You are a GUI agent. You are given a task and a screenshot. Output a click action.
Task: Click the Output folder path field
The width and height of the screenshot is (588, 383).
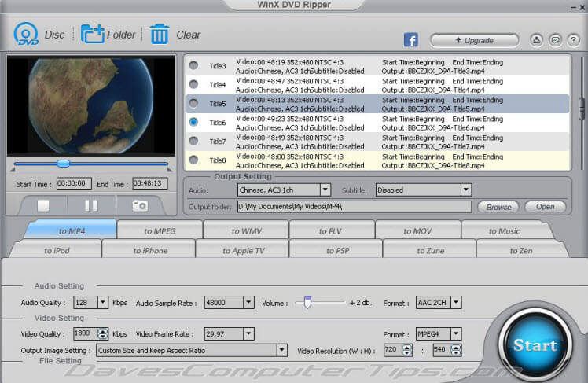pos(355,206)
